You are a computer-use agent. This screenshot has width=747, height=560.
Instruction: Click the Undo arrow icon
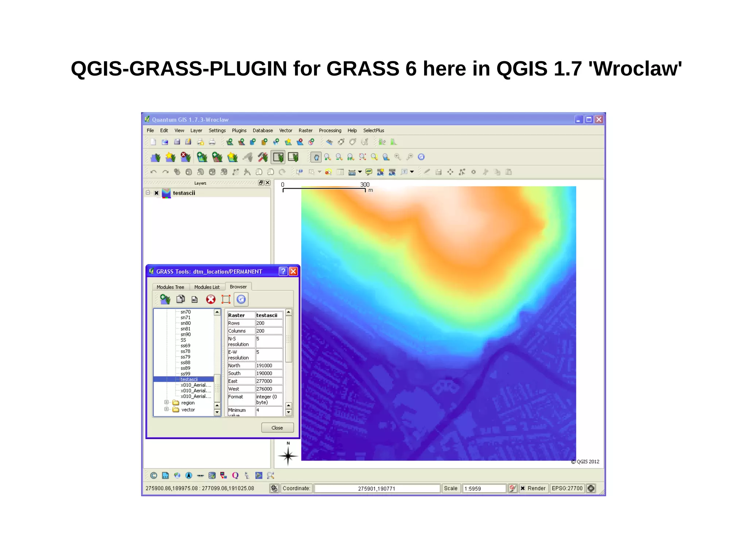tap(154, 172)
